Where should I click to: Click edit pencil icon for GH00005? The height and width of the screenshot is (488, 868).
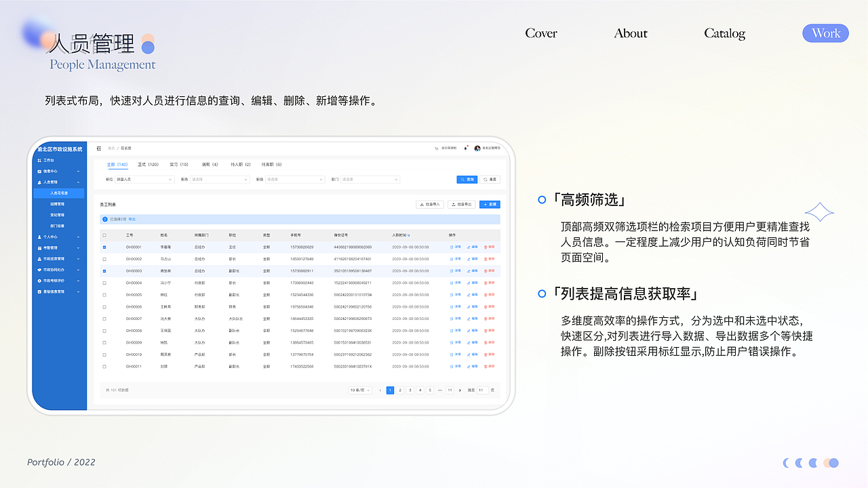click(x=469, y=295)
